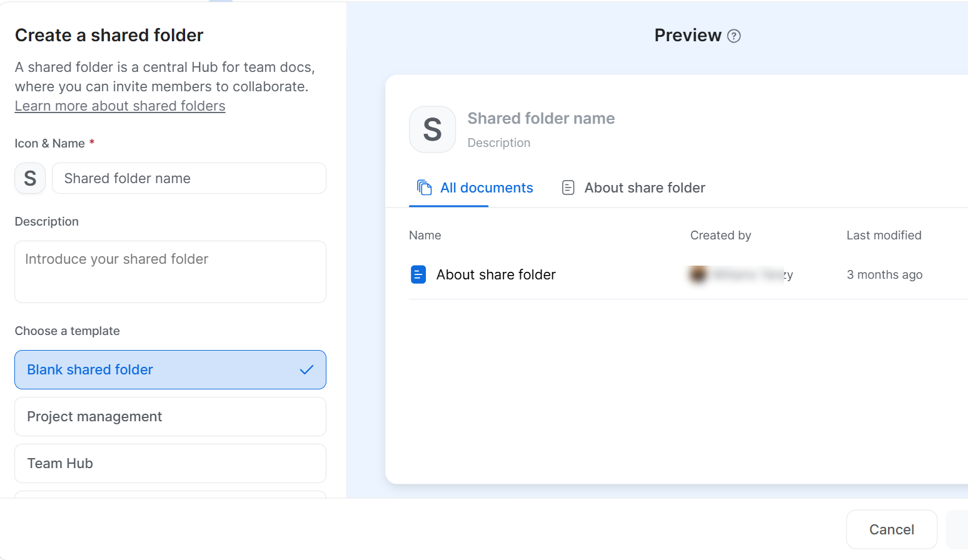968x560 pixels.
Task: Click the Cancel button
Action: pyautogui.click(x=891, y=529)
